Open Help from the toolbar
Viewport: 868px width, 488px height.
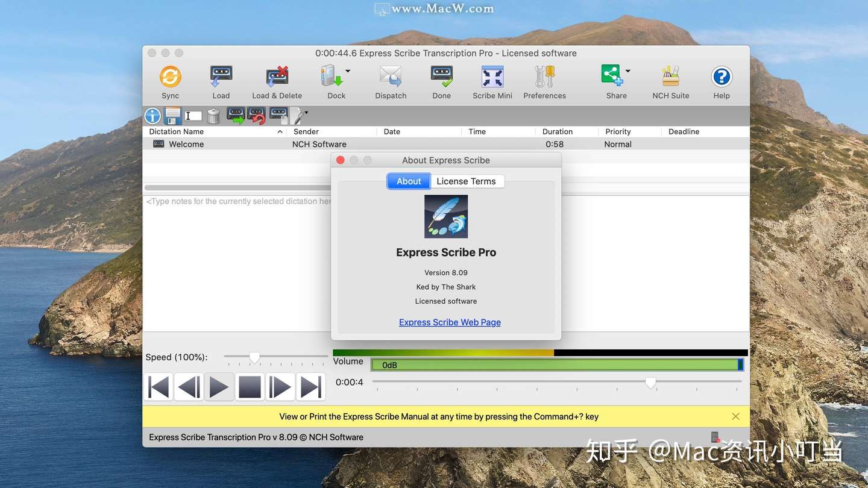pos(722,77)
